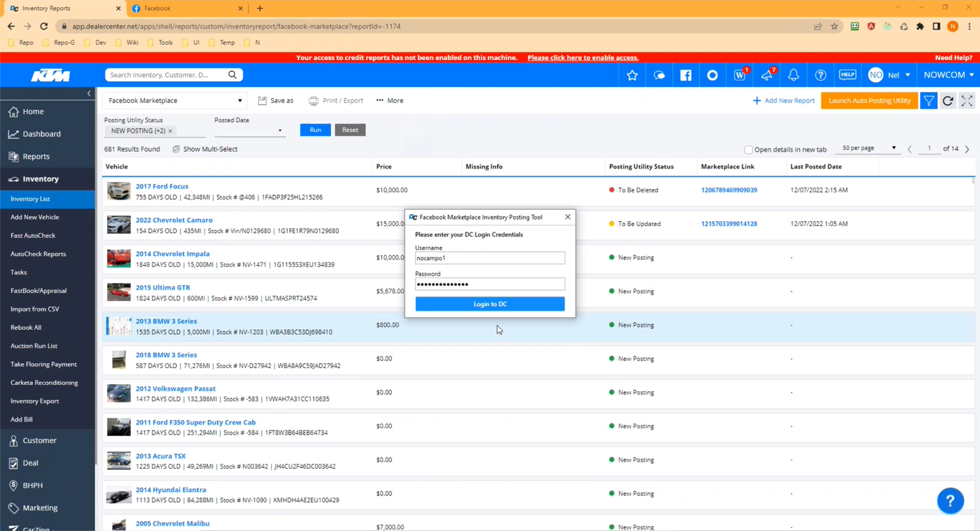Click the circle record icon in header

(x=712, y=75)
